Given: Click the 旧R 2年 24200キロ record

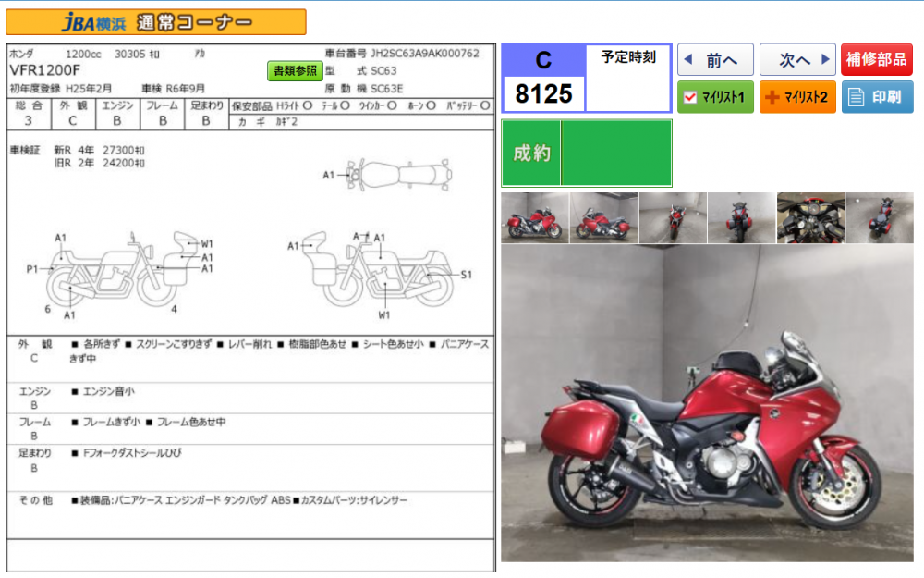Looking at the screenshot, I should click(x=99, y=164).
